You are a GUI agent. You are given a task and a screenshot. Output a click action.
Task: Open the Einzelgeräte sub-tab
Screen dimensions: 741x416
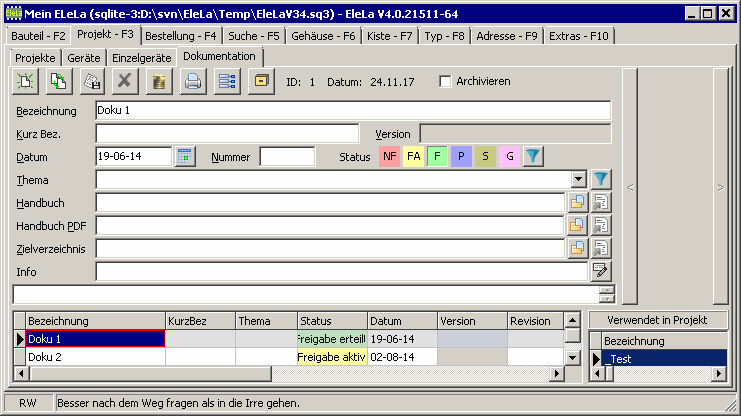click(x=140, y=58)
